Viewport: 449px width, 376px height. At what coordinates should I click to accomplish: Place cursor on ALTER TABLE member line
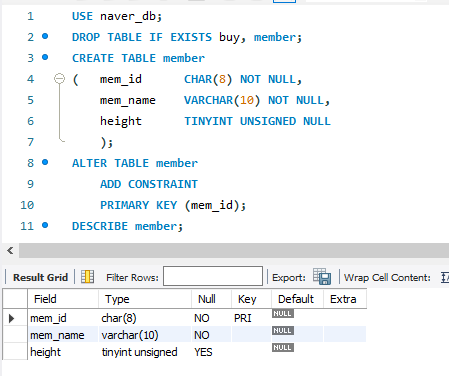click(135, 163)
